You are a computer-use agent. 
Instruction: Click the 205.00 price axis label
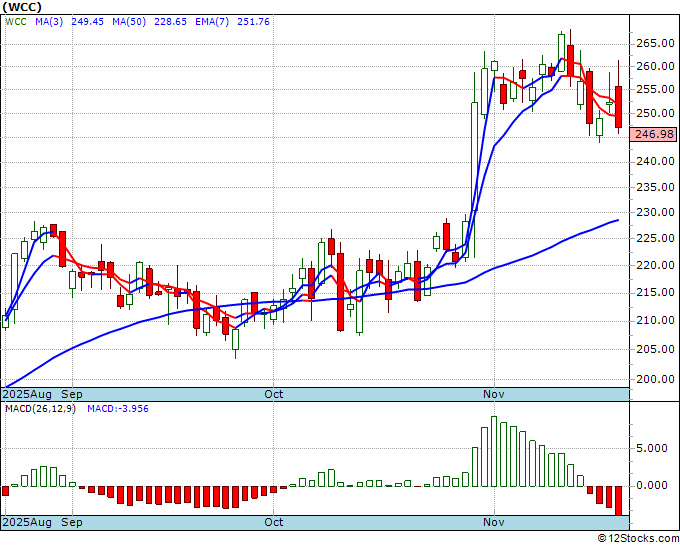pyautogui.click(x=655, y=349)
